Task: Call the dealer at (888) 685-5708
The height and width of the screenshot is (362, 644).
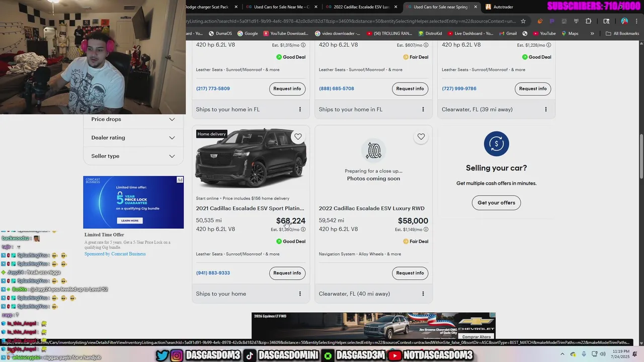Action: coord(337,88)
